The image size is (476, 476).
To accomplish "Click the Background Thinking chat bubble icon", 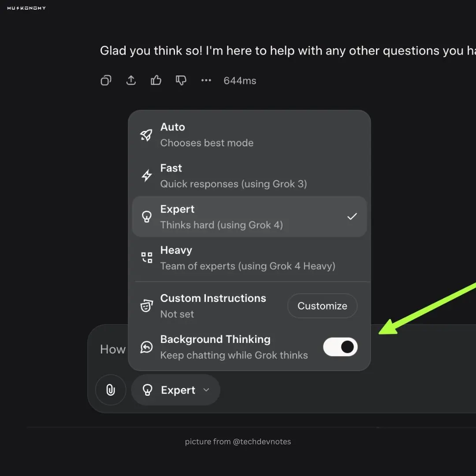I will pos(146,347).
